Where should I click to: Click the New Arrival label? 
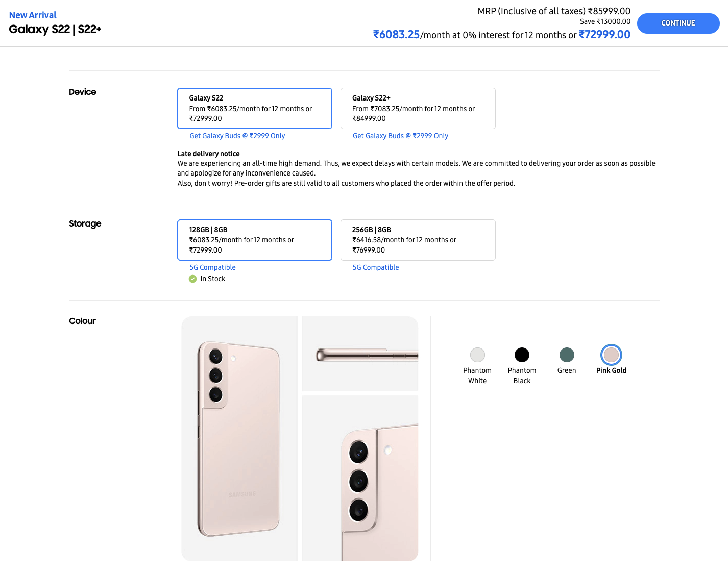pos(33,15)
